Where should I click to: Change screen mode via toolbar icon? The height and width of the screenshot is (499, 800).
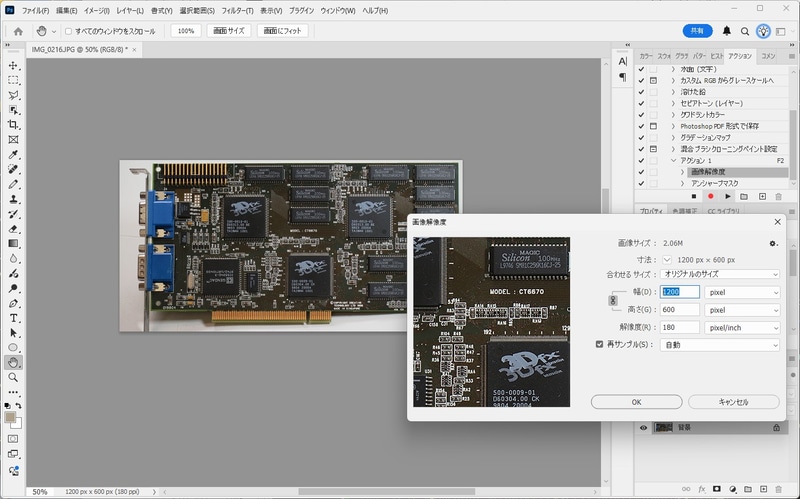click(x=13, y=454)
